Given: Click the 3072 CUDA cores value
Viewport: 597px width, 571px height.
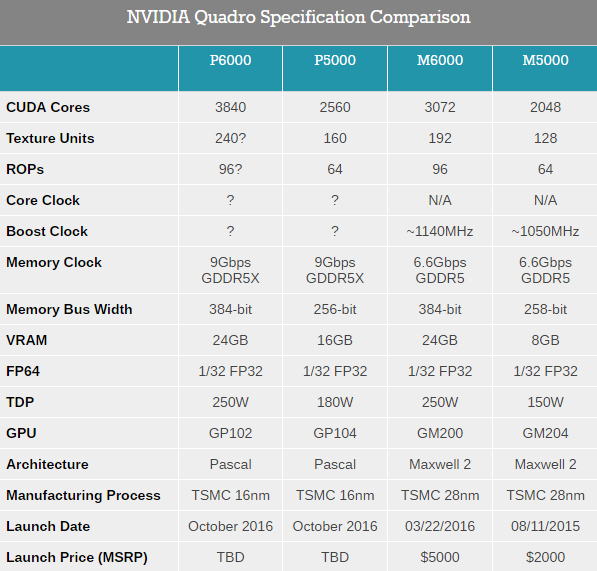Looking at the screenshot, I should [440, 107].
